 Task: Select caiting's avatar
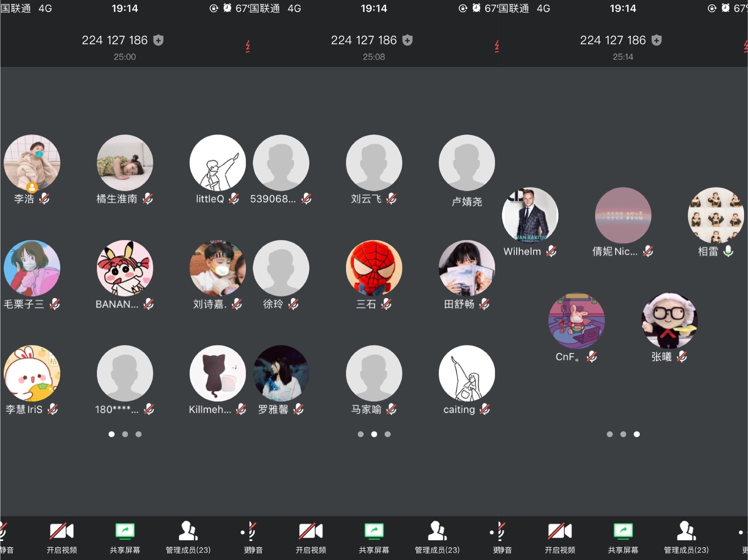pos(467,373)
